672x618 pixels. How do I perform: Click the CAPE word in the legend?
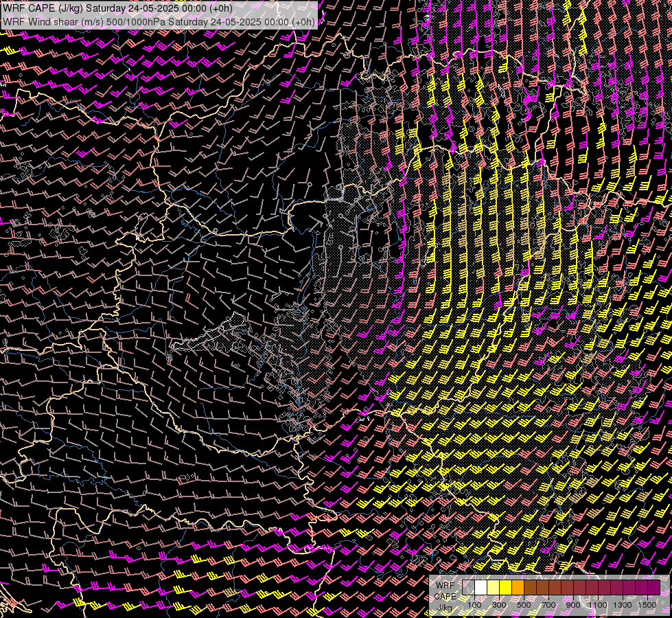[445, 597]
